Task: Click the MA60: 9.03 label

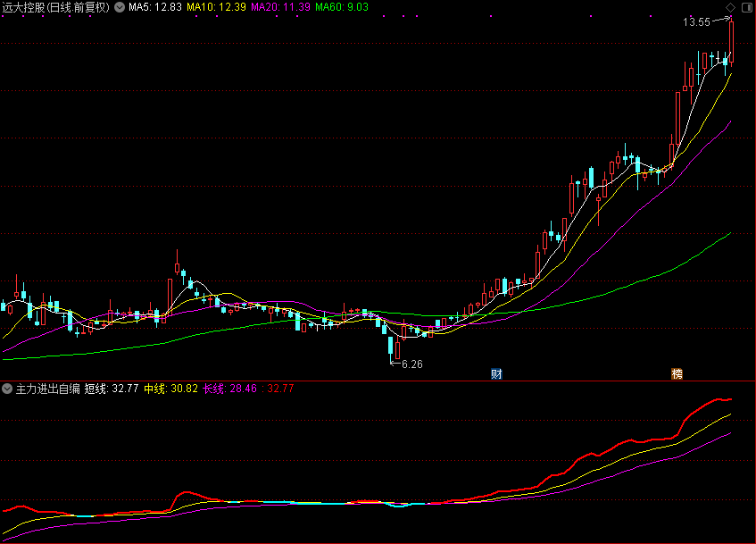Action: pos(342,7)
